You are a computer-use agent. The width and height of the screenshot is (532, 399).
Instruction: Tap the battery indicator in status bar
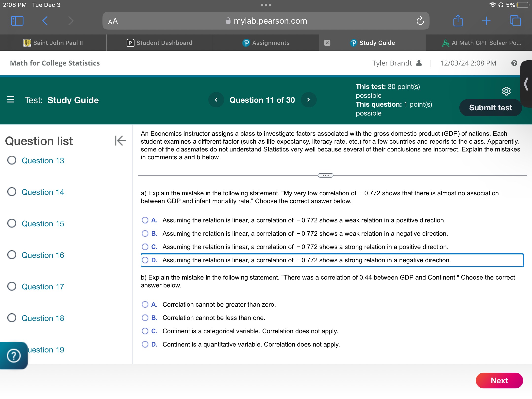point(523,5)
